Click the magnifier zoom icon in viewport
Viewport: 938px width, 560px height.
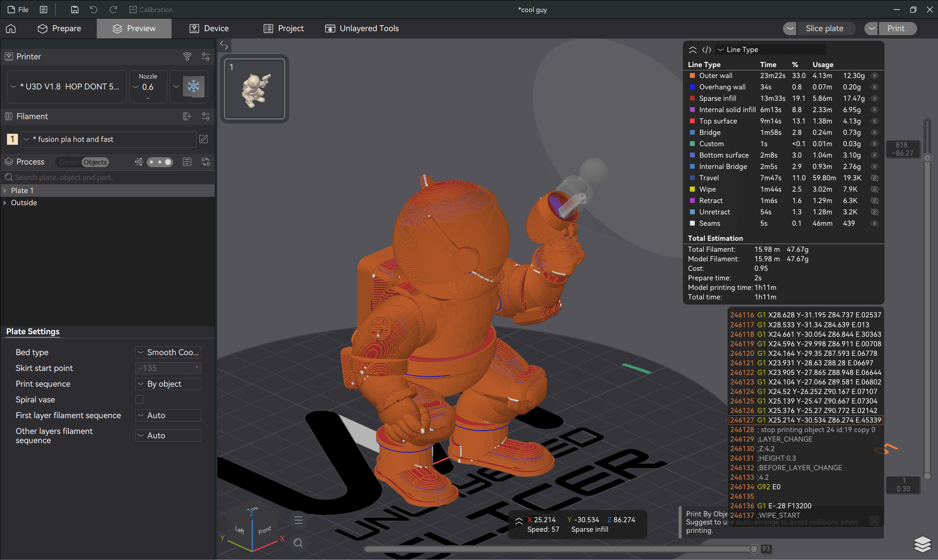tap(298, 543)
